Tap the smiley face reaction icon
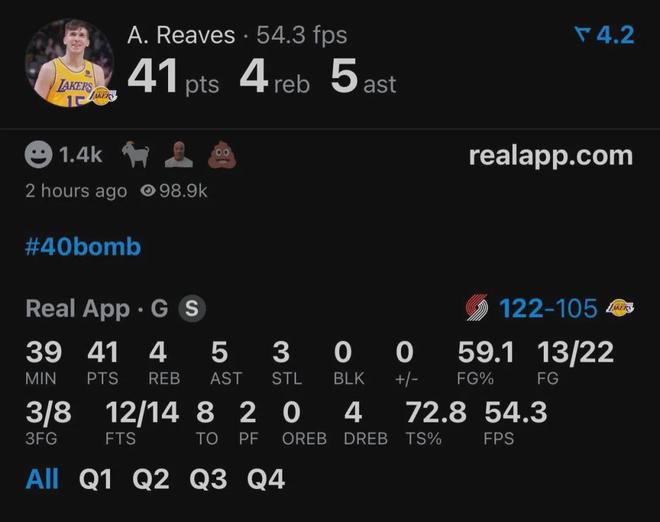The image size is (660, 522). (38, 155)
